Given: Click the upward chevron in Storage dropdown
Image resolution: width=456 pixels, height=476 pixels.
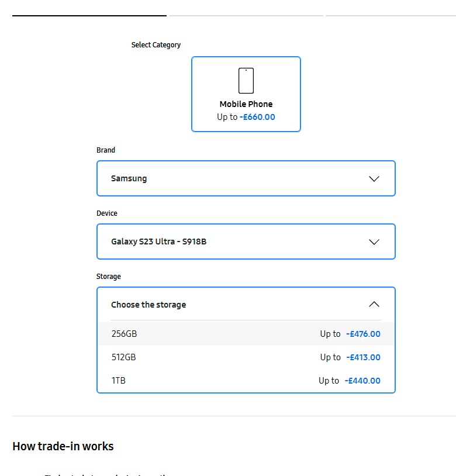Looking at the screenshot, I should tap(374, 304).
